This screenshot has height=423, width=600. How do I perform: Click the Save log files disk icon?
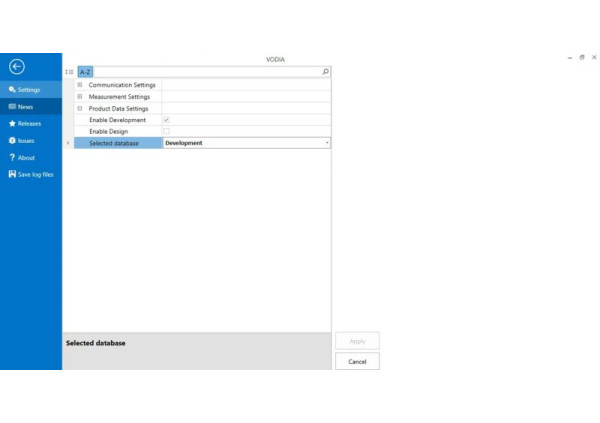(12, 174)
